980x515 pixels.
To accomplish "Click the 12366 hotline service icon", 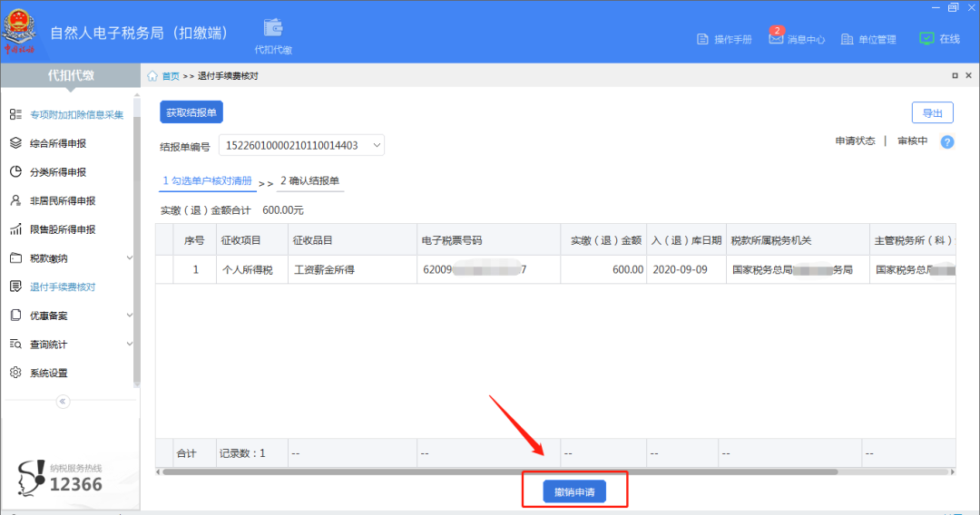I will pos(31,478).
